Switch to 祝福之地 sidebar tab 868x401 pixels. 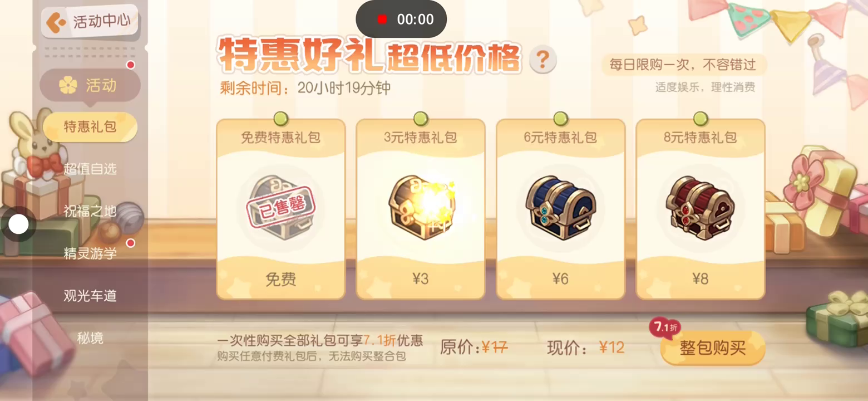90,211
